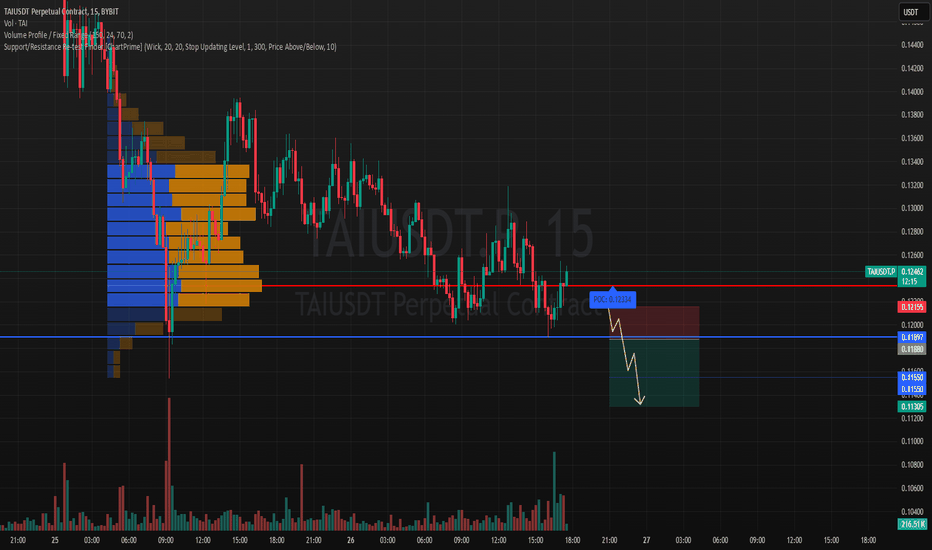Screen dimensions: 932x550
Task: Click the blue 0.11897 price label
Action: pyautogui.click(x=912, y=337)
